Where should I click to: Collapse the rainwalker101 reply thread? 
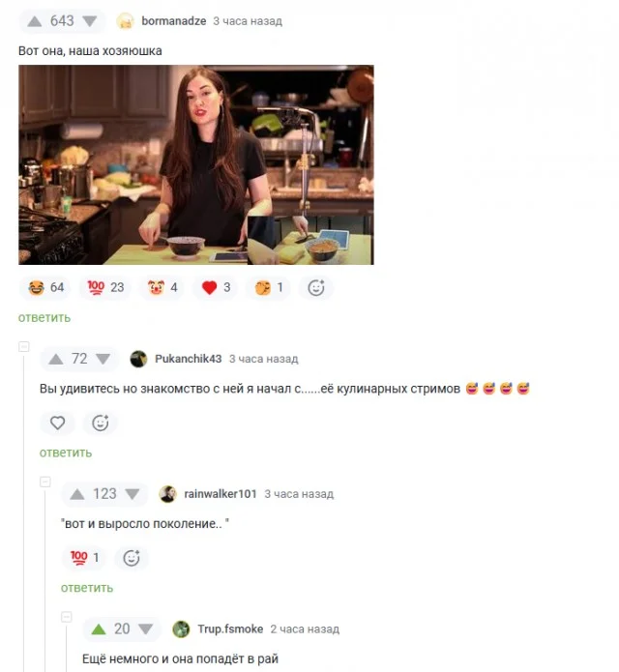45,482
